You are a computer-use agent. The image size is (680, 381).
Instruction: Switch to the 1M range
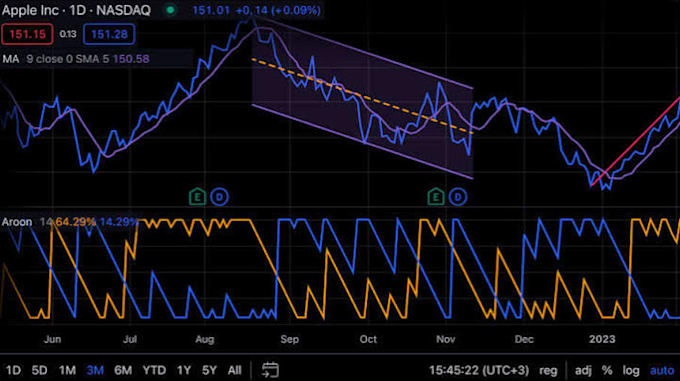[67, 370]
